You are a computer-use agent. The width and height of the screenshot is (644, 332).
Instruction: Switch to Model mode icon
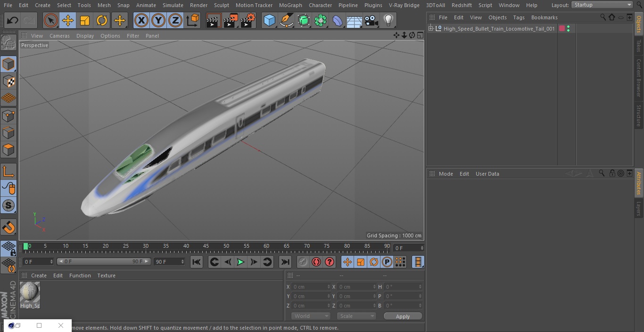(8, 64)
